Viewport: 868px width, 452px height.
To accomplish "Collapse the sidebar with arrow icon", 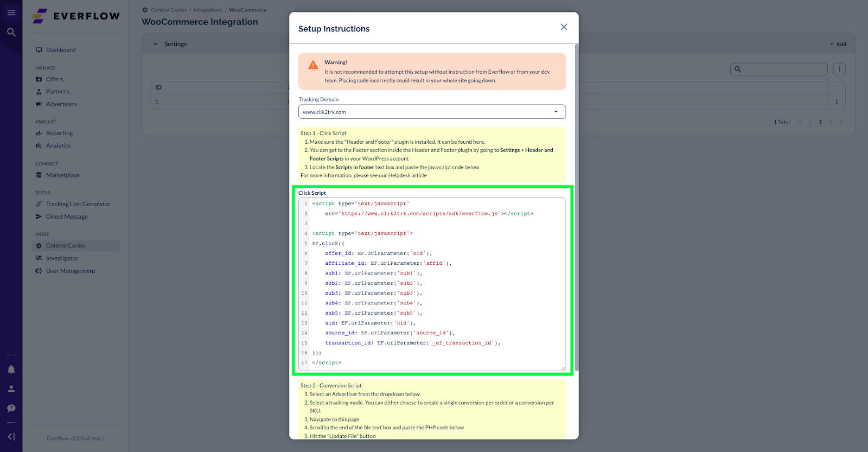I will click(x=11, y=437).
